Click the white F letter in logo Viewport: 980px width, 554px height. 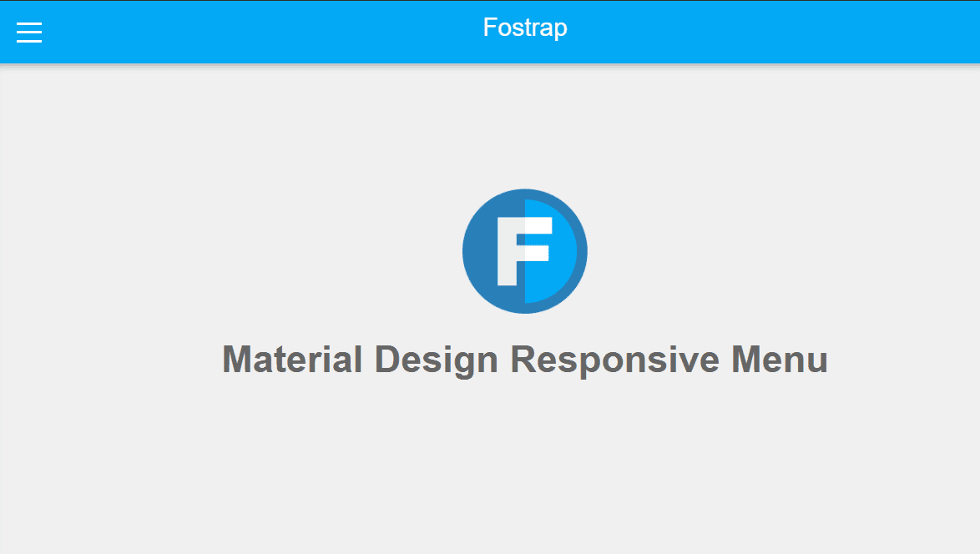(508, 250)
